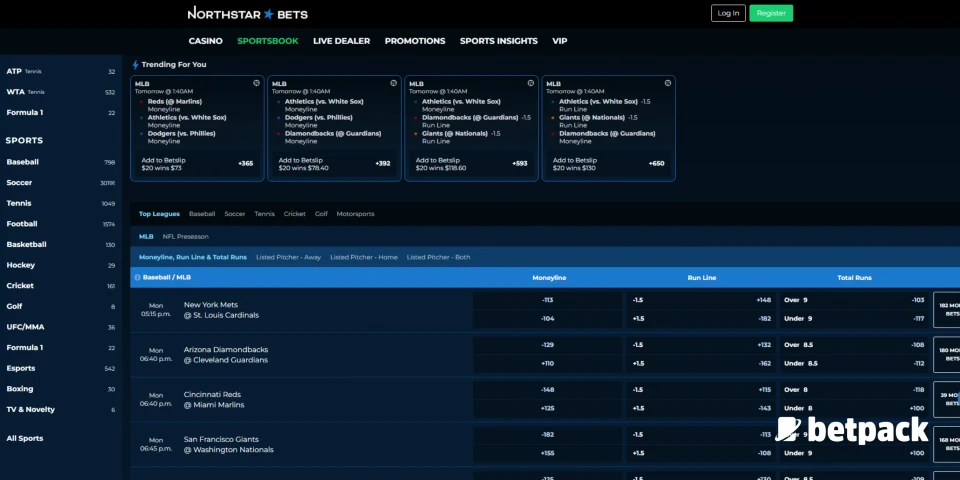Viewport: 960px width, 480px height.
Task: Bet Mets run line -1.5 at +148
Action: 701,301
